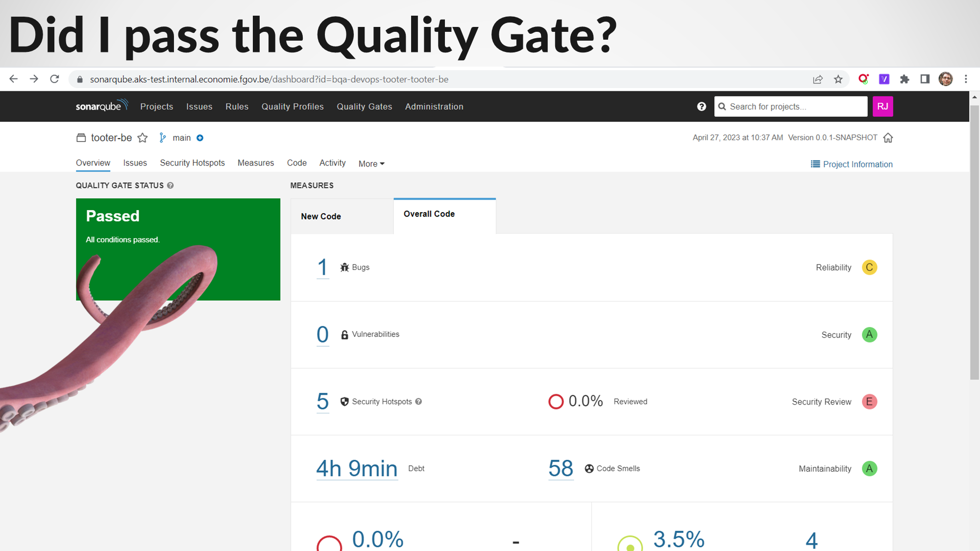Click the browser reload page icon
980x551 pixels.
click(x=54, y=79)
